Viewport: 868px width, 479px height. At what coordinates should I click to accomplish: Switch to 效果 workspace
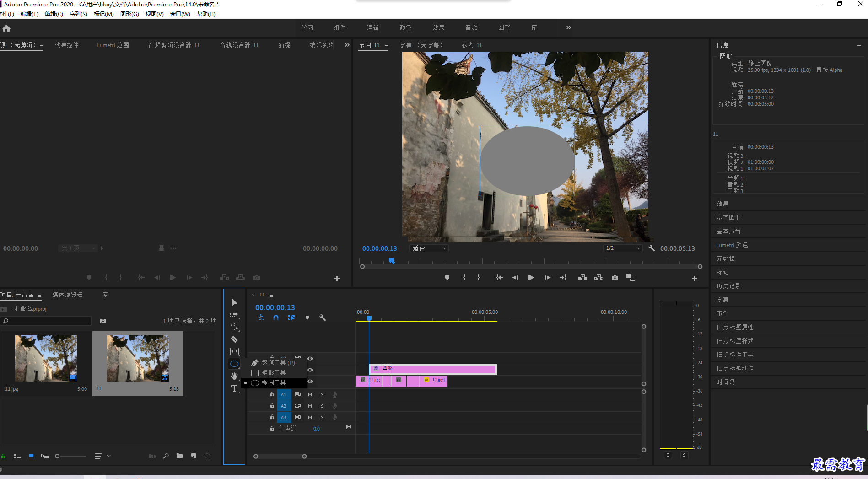(438, 27)
